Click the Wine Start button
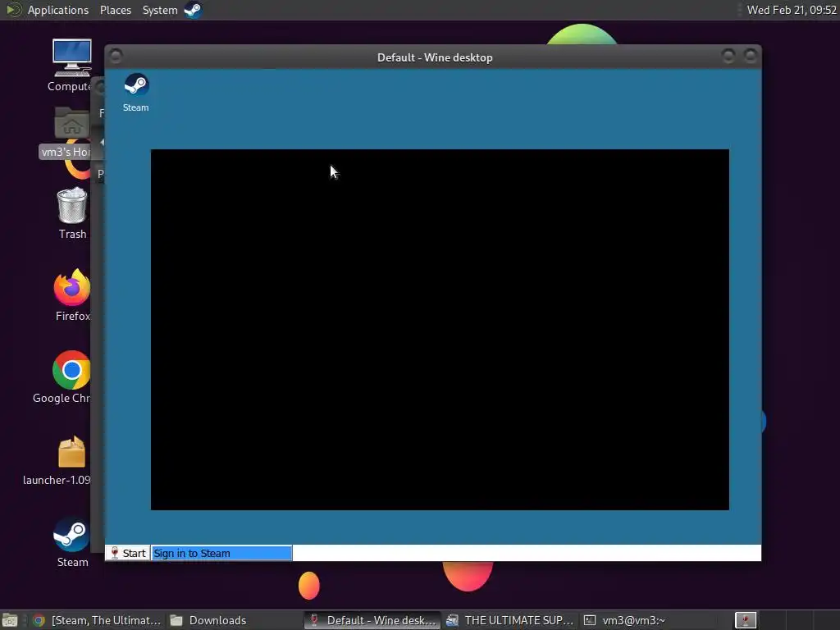Screen dimensions: 840x630 (x=127, y=553)
